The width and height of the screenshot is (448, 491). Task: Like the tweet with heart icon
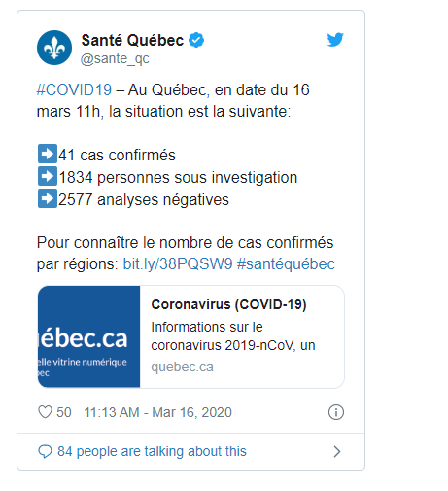tap(45, 412)
